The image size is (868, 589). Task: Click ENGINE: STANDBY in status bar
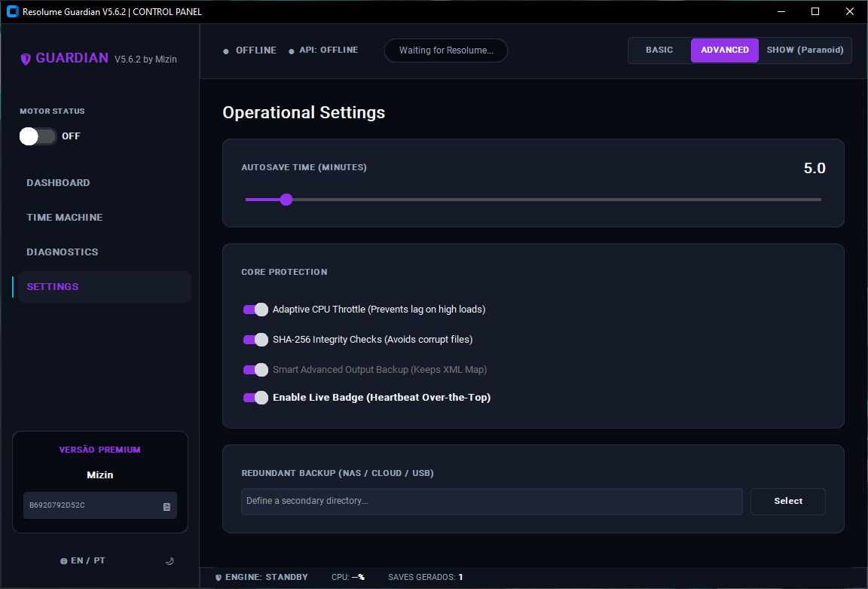tap(266, 578)
